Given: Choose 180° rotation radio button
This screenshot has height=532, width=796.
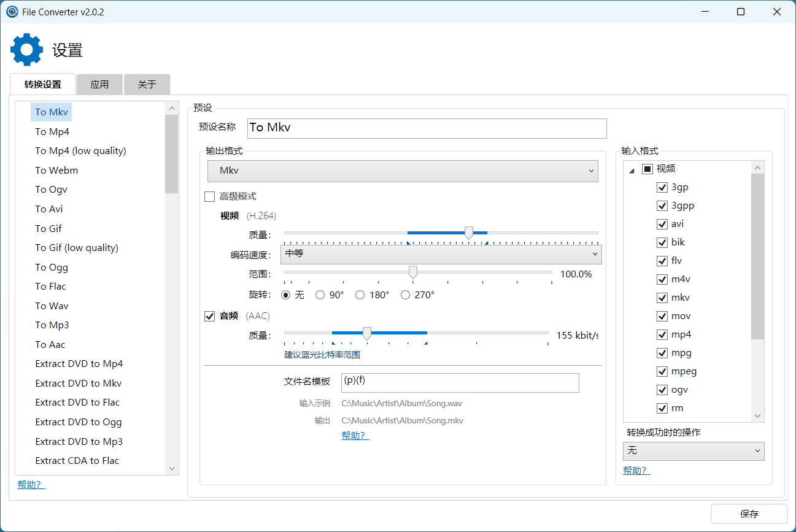Looking at the screenshot, I should (x=360, y=295).
